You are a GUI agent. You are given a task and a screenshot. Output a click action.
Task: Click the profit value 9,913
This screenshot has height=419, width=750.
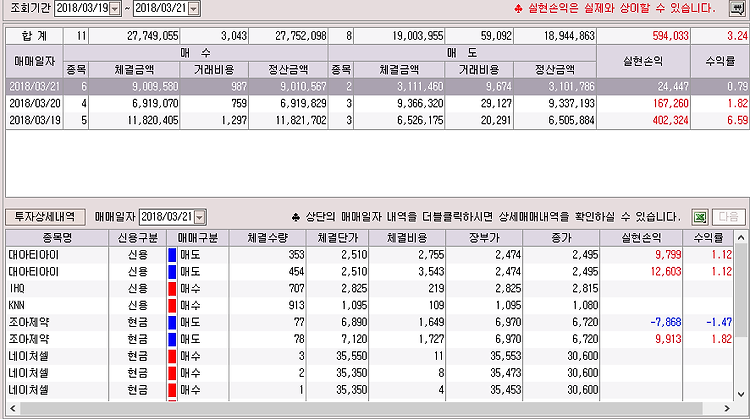668,339
